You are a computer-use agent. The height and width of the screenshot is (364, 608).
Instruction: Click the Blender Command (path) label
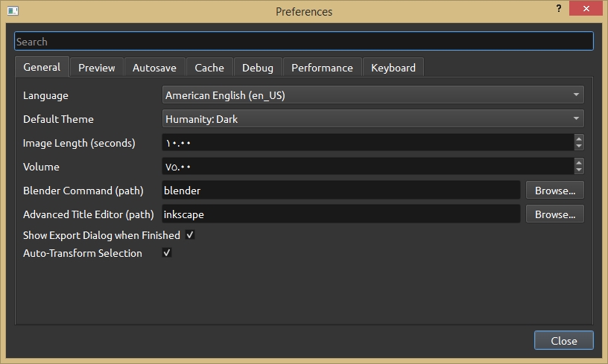[83, 191]
